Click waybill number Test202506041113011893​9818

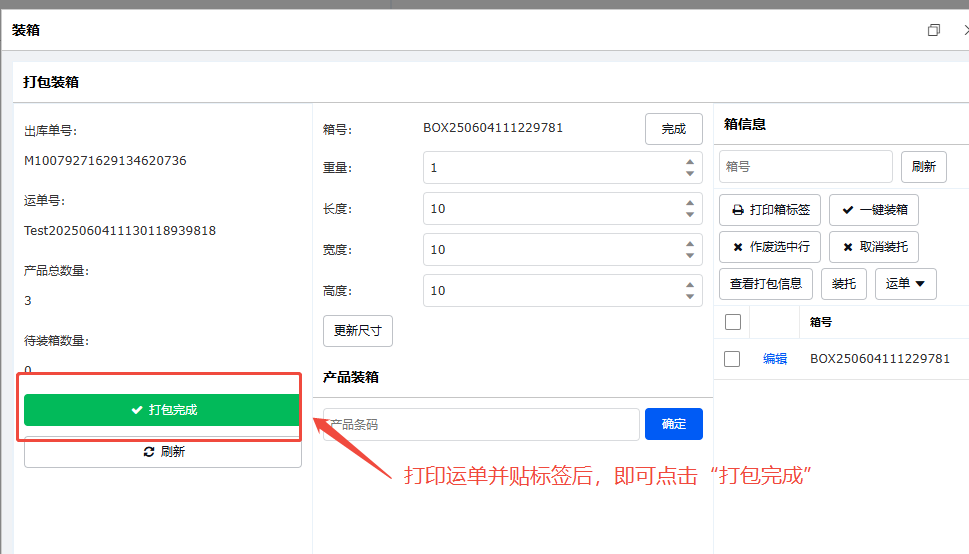click(120, 231)
